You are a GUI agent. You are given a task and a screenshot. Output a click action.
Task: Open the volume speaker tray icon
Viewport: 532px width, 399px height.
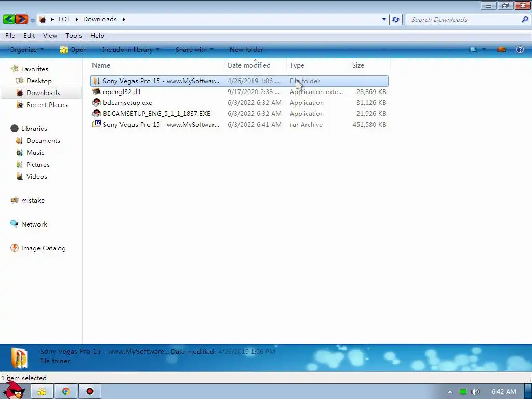[475, 392]
